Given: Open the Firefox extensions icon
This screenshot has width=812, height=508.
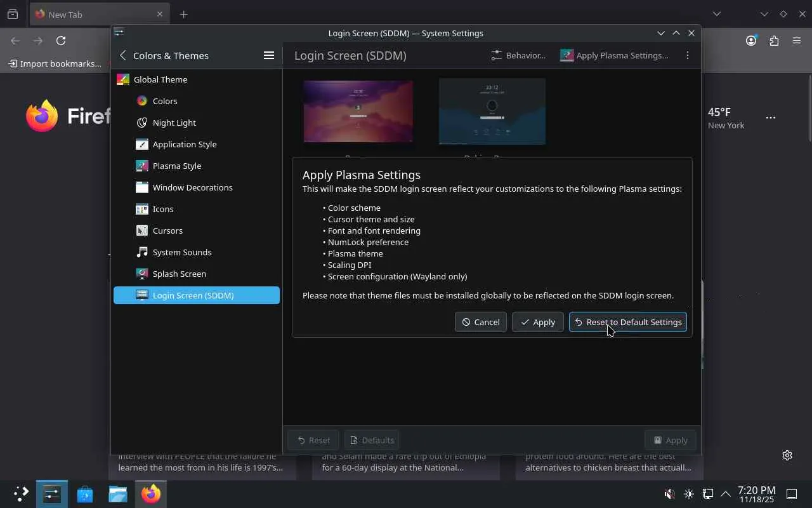Looking at the screenshot, I should [x=774, y=41].
